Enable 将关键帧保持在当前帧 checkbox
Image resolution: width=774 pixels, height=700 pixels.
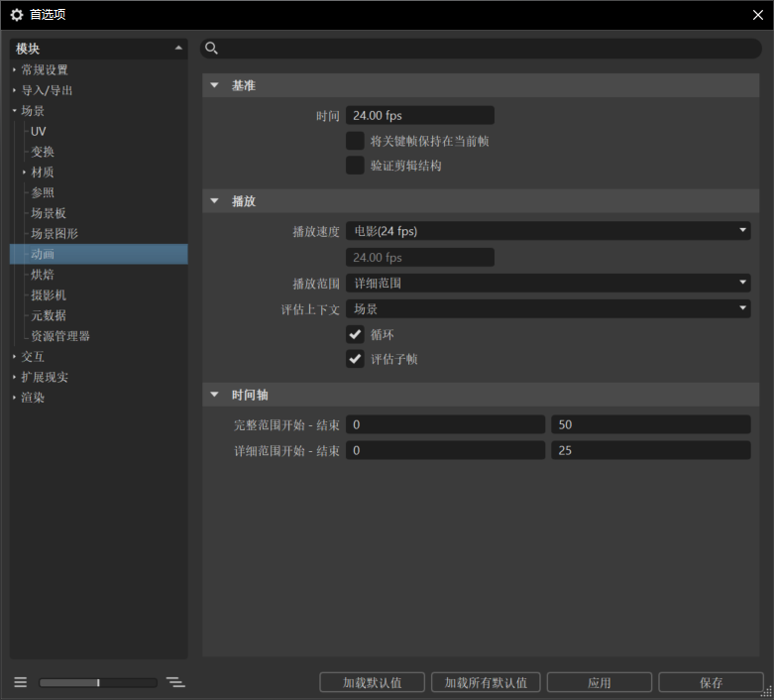[x=355, y=141]
